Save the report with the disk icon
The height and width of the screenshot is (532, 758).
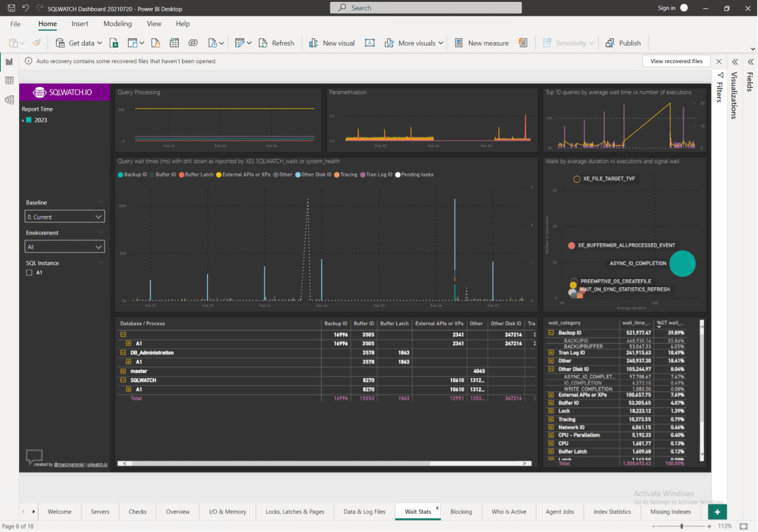[11, 7]
